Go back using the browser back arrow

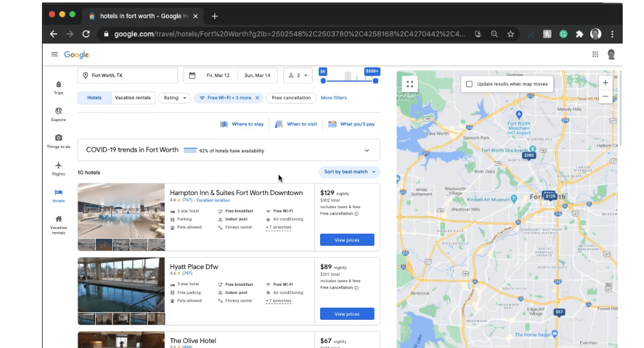53,34
